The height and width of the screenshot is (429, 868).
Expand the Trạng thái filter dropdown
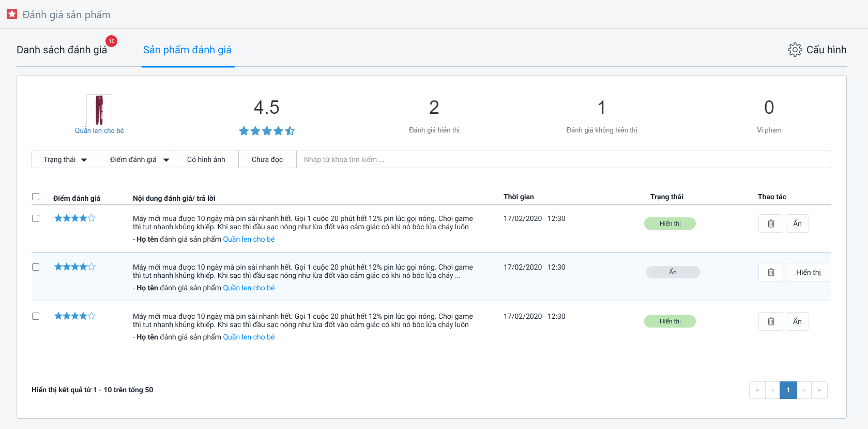tap(65, 159)
